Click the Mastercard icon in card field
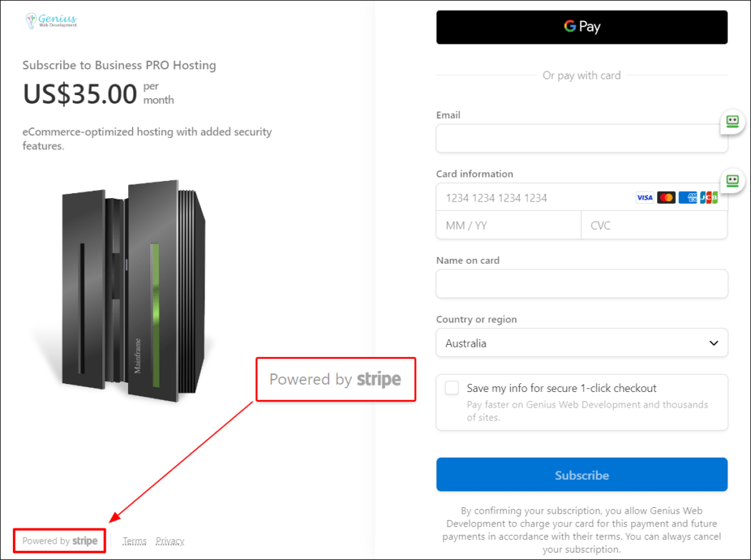 point(666,197)
